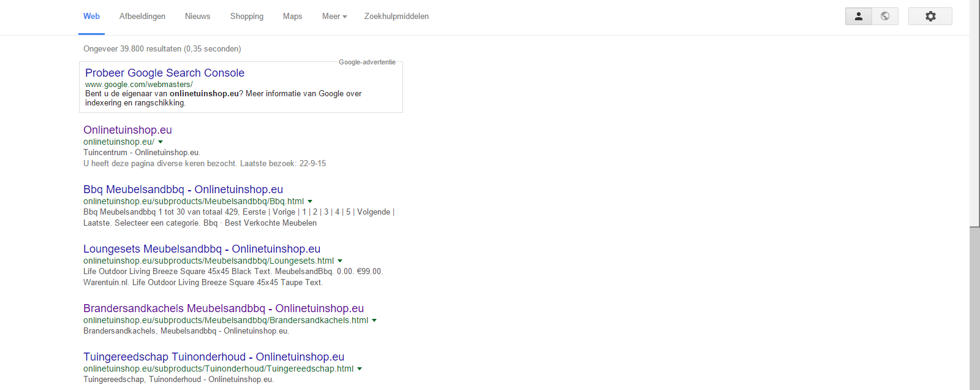Image resolution: width=980 pixels, height=390 pixels.
Task: Open the Probeer Google Search Console ad link
Action: (x=165, y=73)
